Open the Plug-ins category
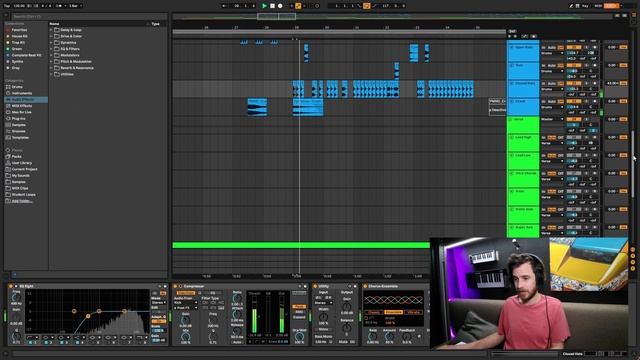The width and height of the screenshot is (640, 360). 18,118
